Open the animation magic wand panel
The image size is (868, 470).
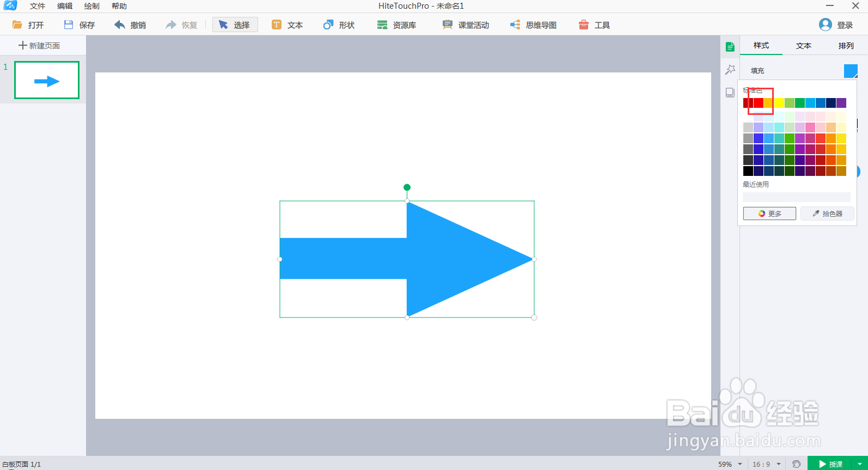tap(730, 70)
